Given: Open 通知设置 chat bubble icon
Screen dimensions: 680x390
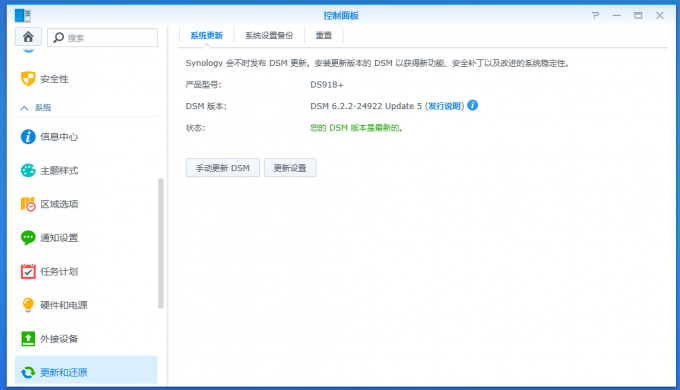Looking at the screenshot, I should (x=28, y=238).
